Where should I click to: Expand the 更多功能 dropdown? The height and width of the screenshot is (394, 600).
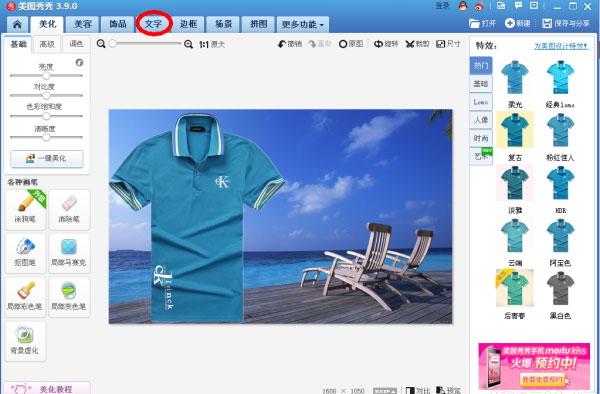tap(303, 25)
